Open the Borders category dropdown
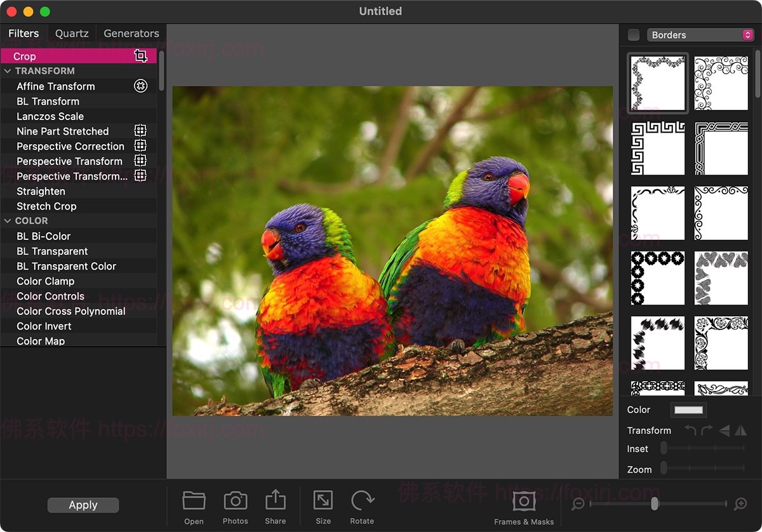The height and width of the screenshot is (532, 762). click(700, 35)
